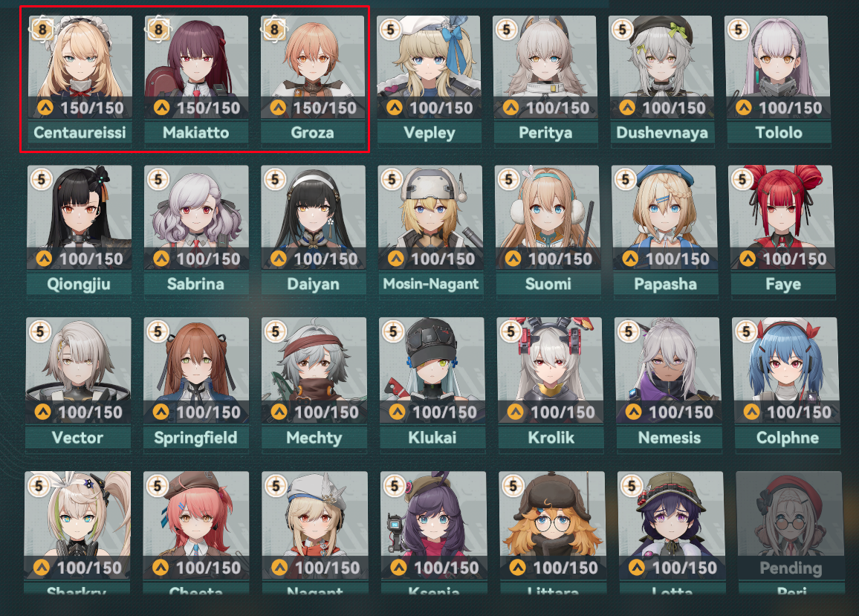859x616 pixels.
Task: Click the Dushevnaya name label
Action: [x=662, y=132]
